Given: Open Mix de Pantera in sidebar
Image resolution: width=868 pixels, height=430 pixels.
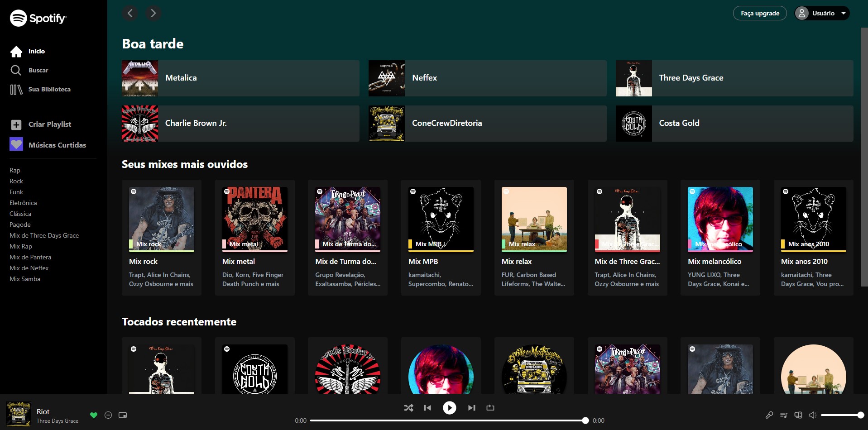Looking at the screenshot, I should [30, 258].
